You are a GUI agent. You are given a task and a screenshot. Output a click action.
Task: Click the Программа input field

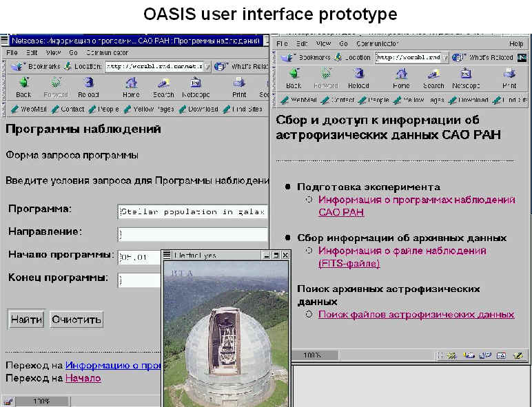click(x=192, y=212)
